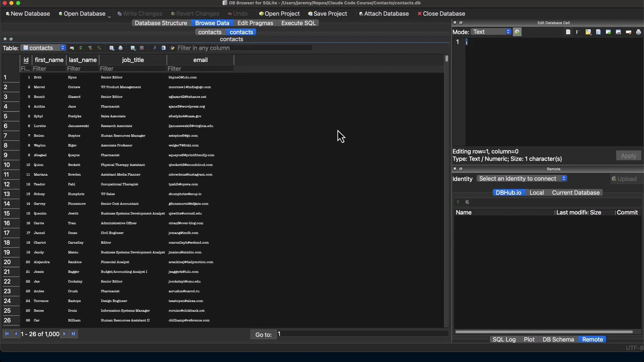Open the Plot bottom tab
644x362 pixels.
click(x=529, y=340)
